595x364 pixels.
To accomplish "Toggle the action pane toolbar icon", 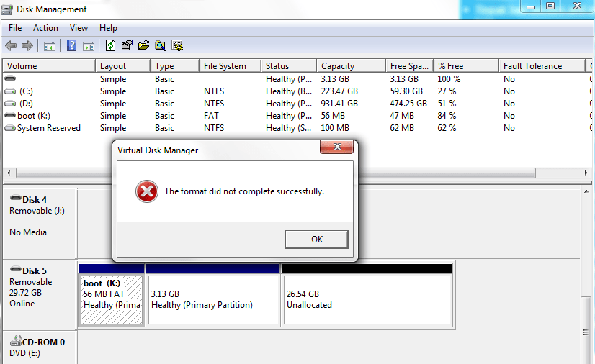I will coord(89,46).
